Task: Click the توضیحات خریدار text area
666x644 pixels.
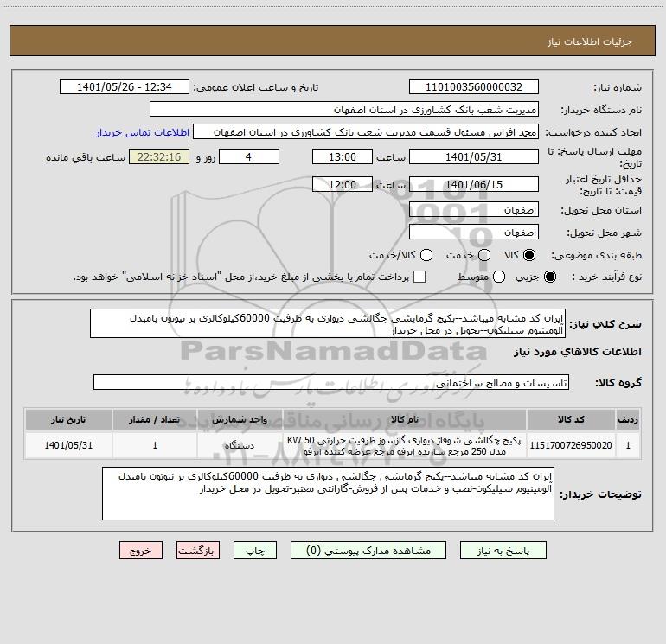Action: coord(328,494)
